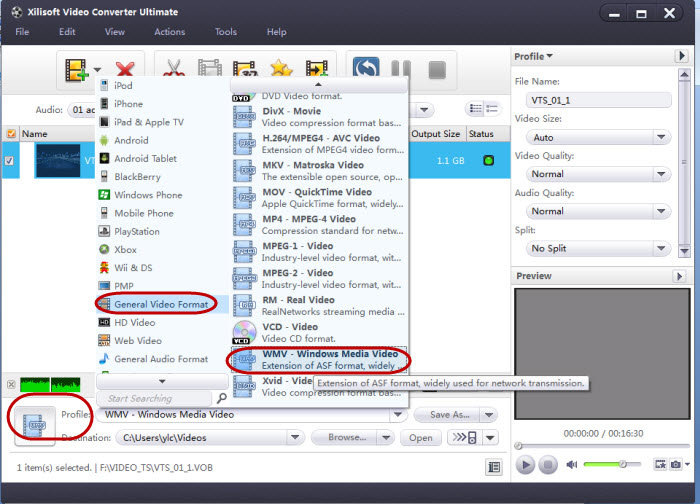Edit the File Name field VTS_01_1
This screenshot has height=504, width=700.
598,100
